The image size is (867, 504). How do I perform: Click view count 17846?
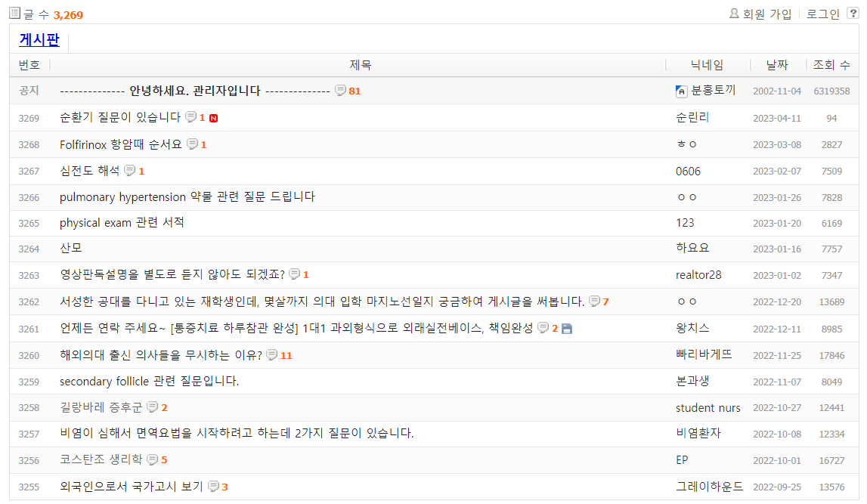click(831, 356)
